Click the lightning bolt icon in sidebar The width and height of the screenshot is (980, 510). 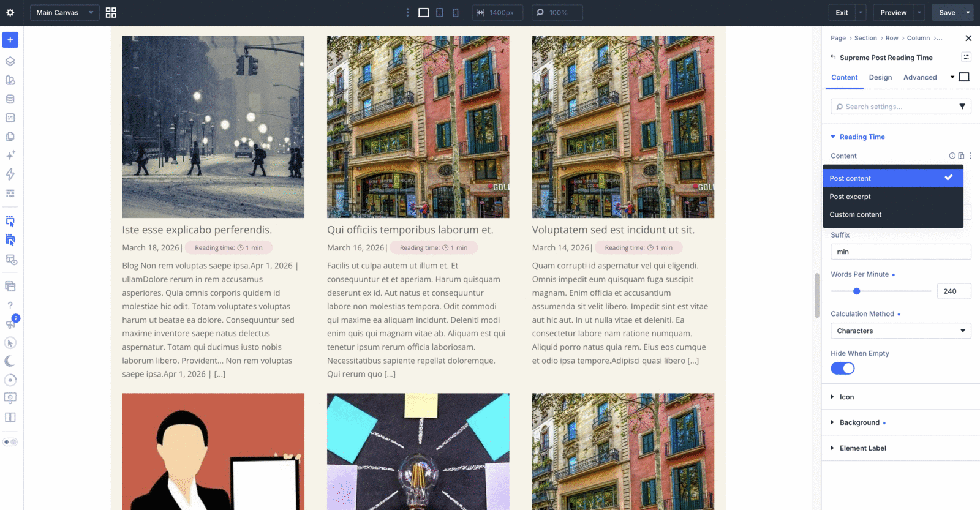10,174
